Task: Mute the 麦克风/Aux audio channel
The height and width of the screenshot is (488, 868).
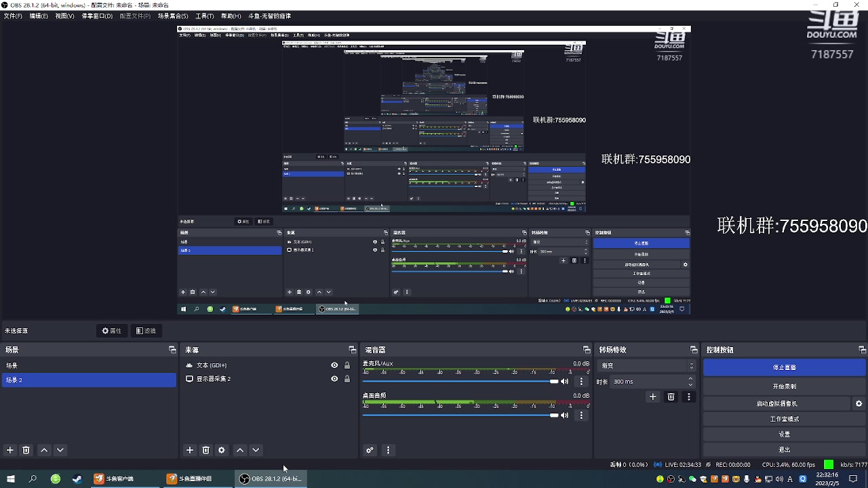Action: [564, 382]
